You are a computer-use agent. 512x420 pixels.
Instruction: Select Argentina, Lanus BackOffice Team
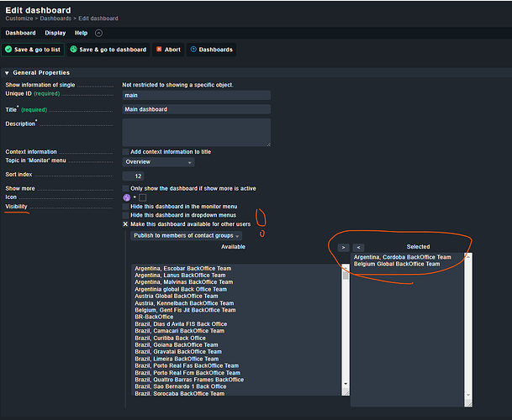(180, 276)
